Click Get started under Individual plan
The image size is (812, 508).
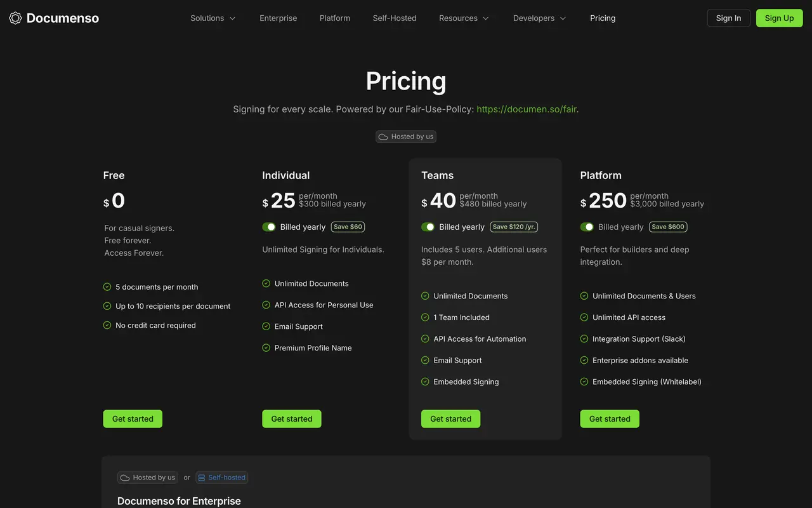292,418
